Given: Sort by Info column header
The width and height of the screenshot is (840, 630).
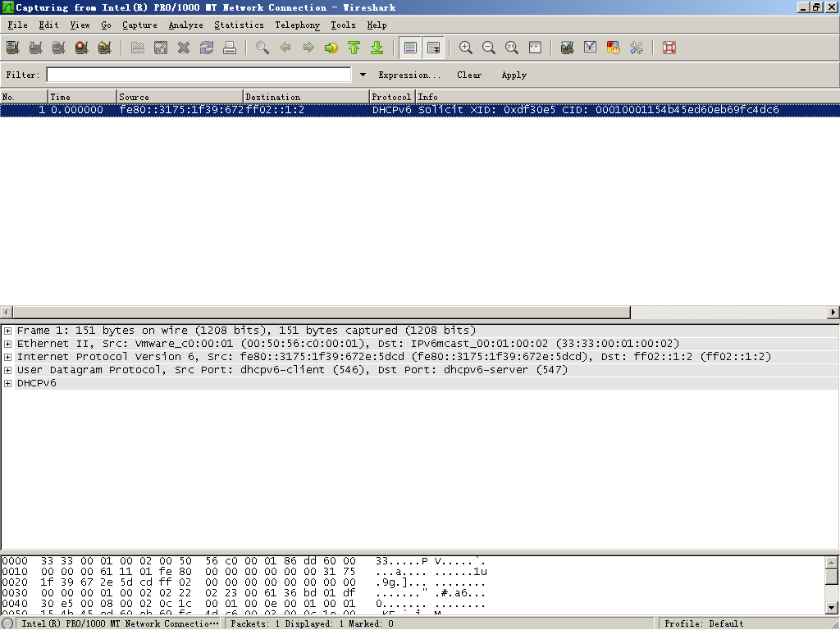Looking at the screenshot, I should point(628,97).
